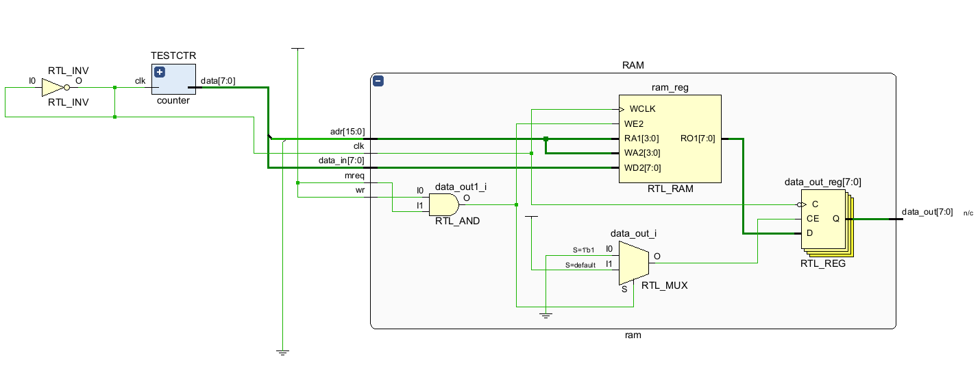This screenshot has height=380, width=980.
Task: Select the wr port on RAM
Action: tap(359, 190)
